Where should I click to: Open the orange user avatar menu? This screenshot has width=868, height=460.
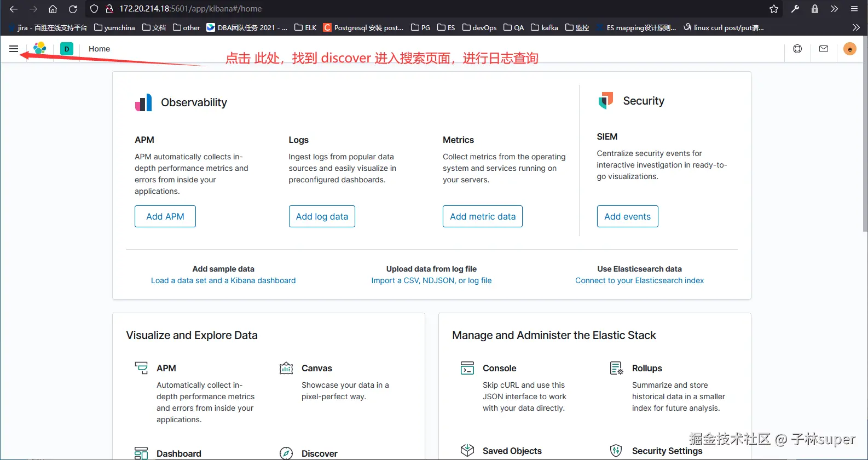850,49
